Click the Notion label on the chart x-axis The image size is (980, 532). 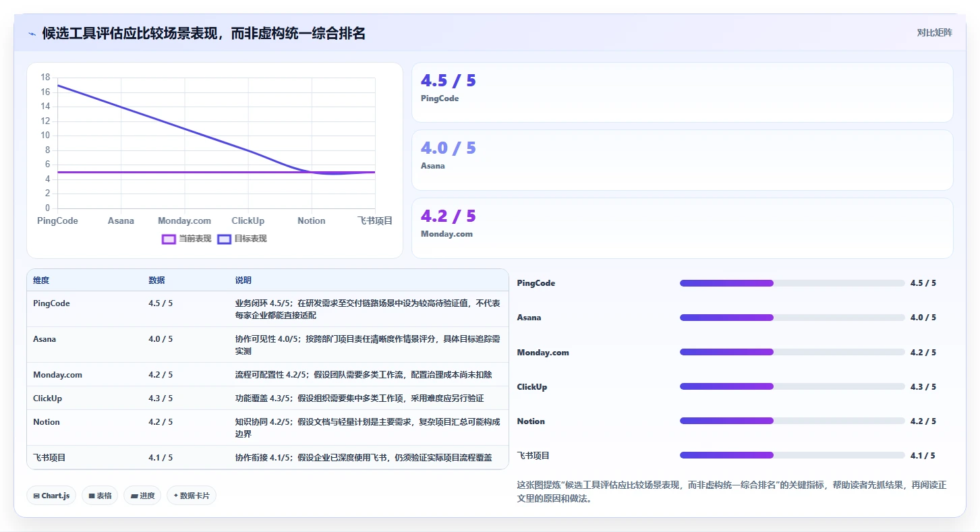tap(312, 221)
